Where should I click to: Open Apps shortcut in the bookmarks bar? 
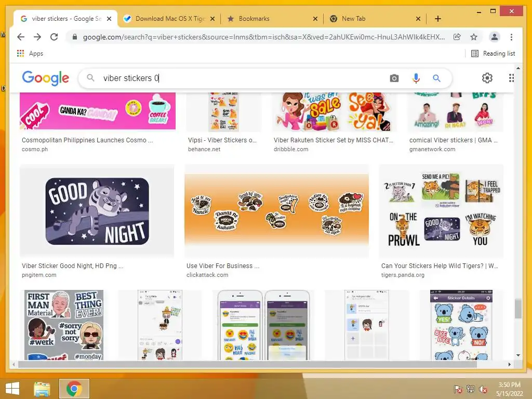pyautogui.click(x=30, y=54)
